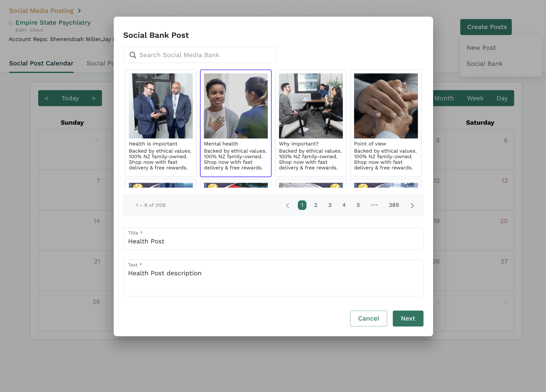Choose the Why important? post card
The image size is (546, 392).
click(311, 123)
